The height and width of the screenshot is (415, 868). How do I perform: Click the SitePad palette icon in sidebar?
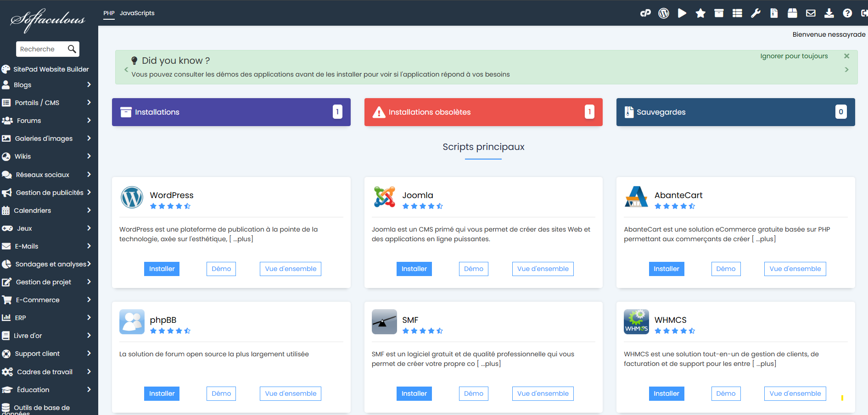coord(6,69)
